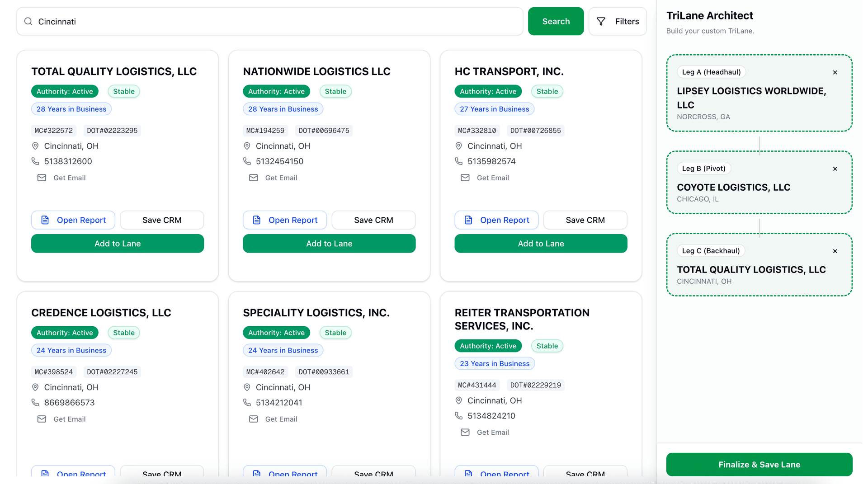
Task: Click the envelope icon next to Get Email for Credence Logistics
Action: tap(42, 419)
